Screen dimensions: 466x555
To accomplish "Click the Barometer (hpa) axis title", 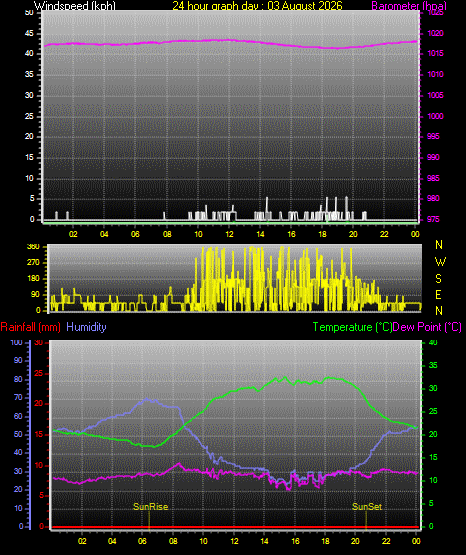I will [409, 5].
